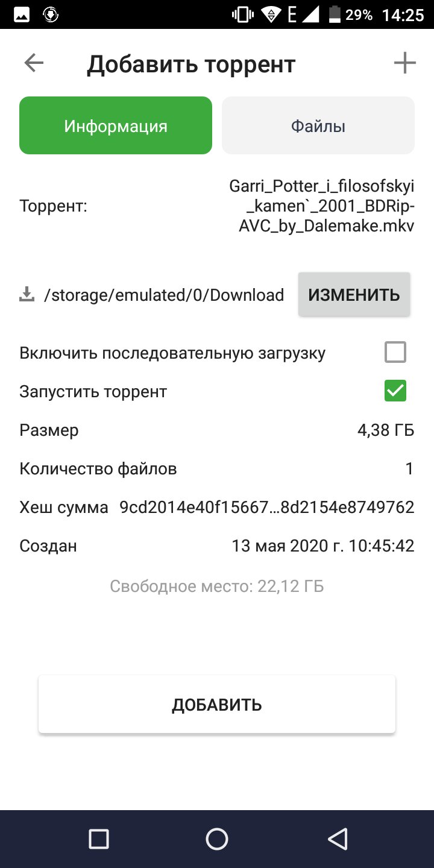Tap the torrent file name text
This screenshot has height=868, width=434.
322,207
